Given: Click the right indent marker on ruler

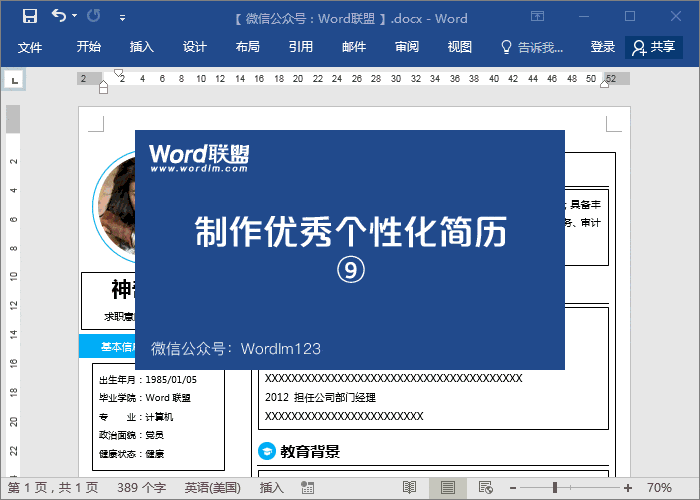Looking at the screenshot, I should [604, 83].
